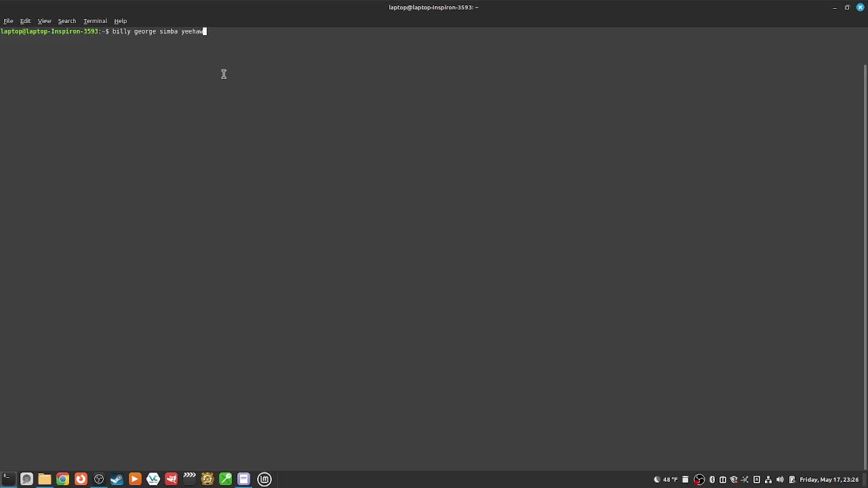This screenshot has height=488, width=868.
Task: Open the volume speaker tray icon
Action: point(780,480)
